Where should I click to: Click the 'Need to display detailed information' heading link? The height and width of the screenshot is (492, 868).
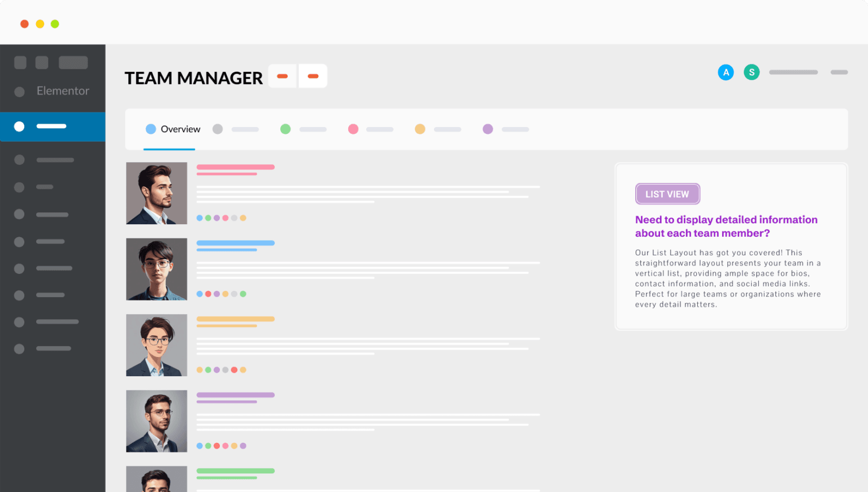[x=726, y=226]
